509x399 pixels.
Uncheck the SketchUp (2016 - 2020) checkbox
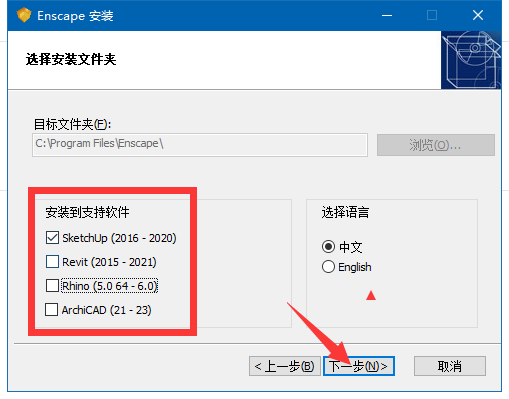tap(52, 238)
